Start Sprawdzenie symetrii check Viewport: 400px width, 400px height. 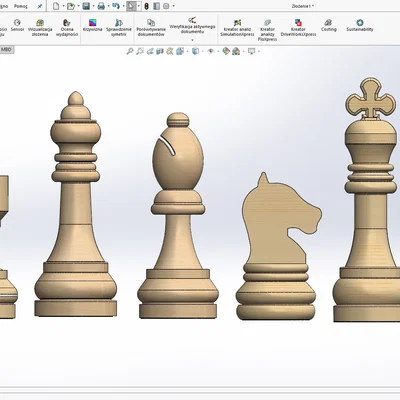(x=119, y=27)
